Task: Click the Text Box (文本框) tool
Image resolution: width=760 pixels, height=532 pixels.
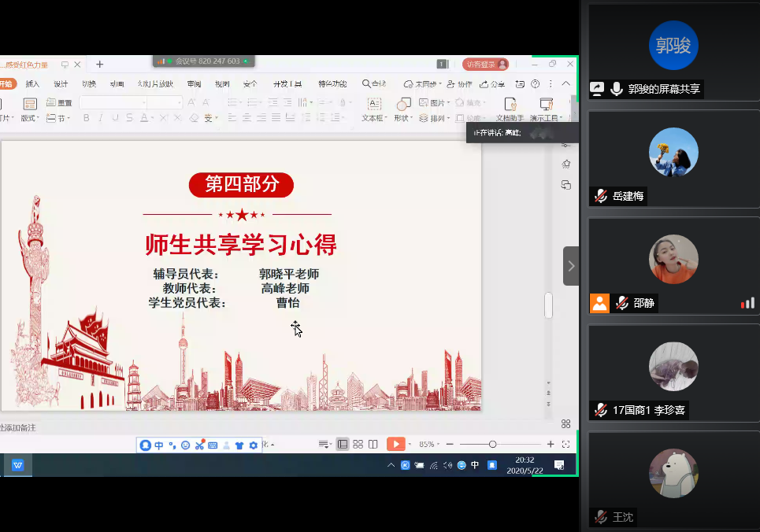Action: pyautogui.click(x=374, y=109)
